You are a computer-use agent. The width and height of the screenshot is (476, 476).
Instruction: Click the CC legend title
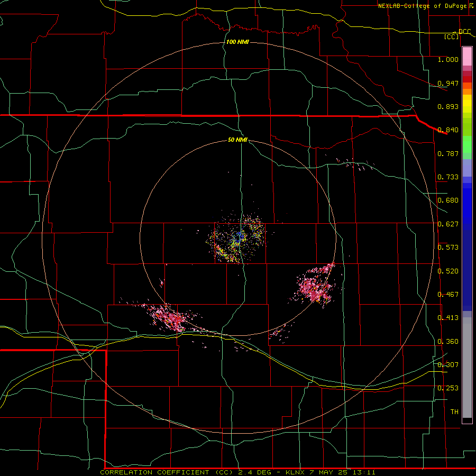pos(452,36)
